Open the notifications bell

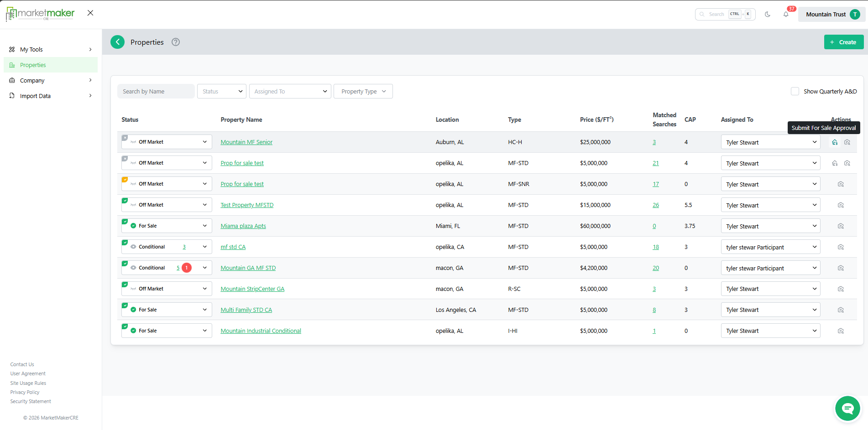pos(786,14)
